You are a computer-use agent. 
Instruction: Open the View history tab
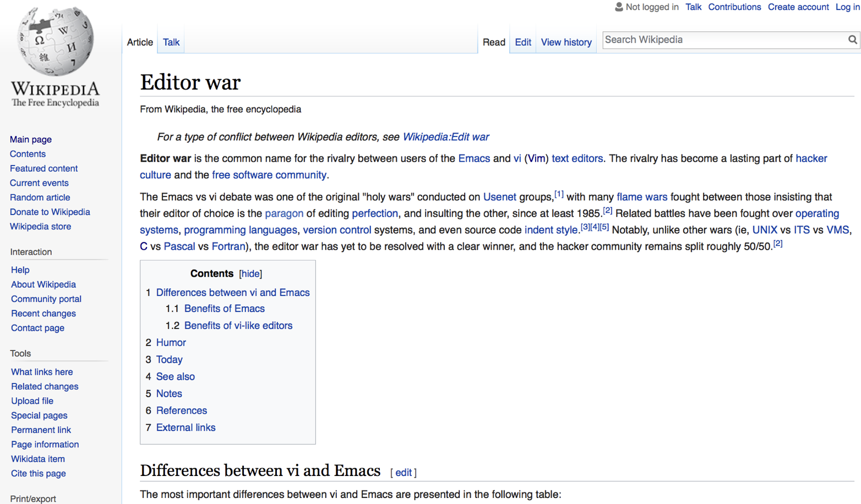point(566,42)
